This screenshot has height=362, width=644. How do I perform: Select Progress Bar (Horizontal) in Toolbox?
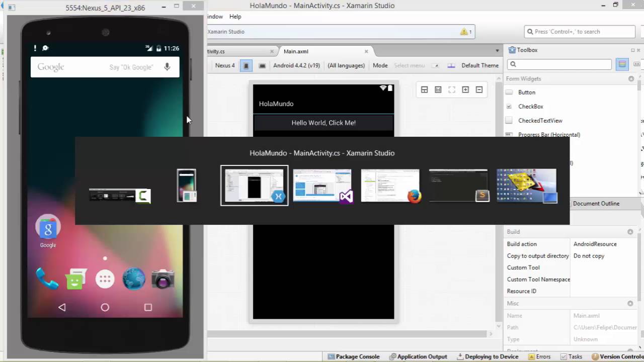[x=549, y=135]
